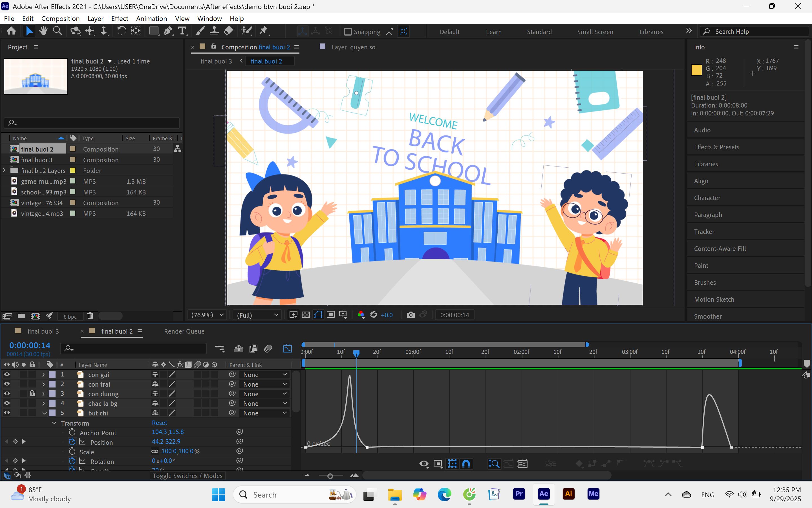Open the Effects & Presets panel
This screenshot has width=812, height=508.
click(716, 147)
